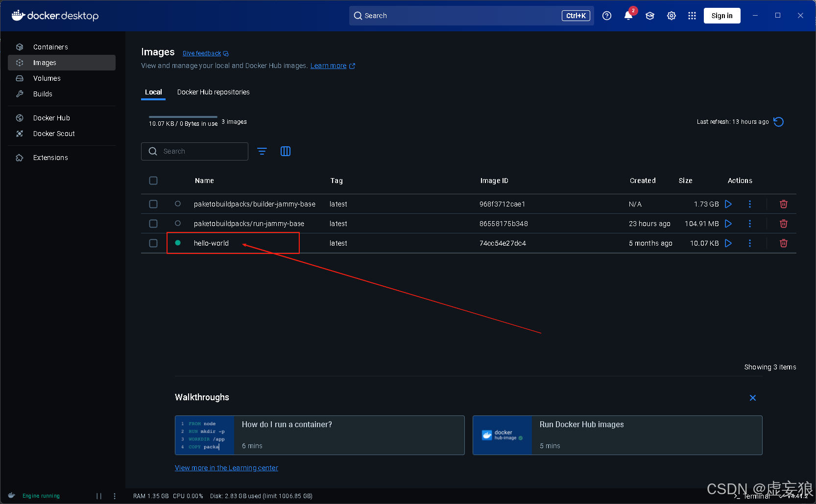Open the Learning center graduation cap icon
Screen dimensions: 816x504
(650, 16)
